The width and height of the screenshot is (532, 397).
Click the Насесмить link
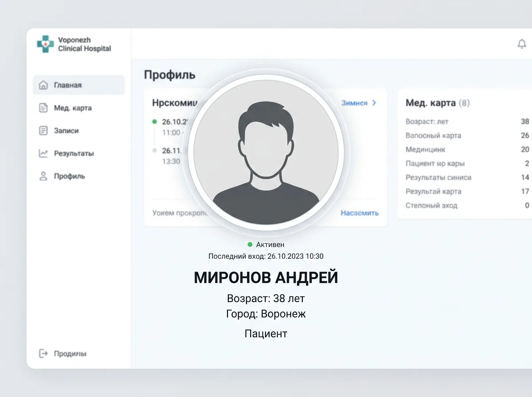[360, 213]
